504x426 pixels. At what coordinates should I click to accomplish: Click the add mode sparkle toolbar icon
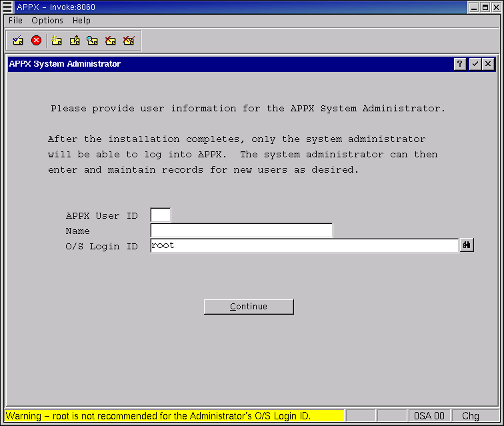point(56,41)
